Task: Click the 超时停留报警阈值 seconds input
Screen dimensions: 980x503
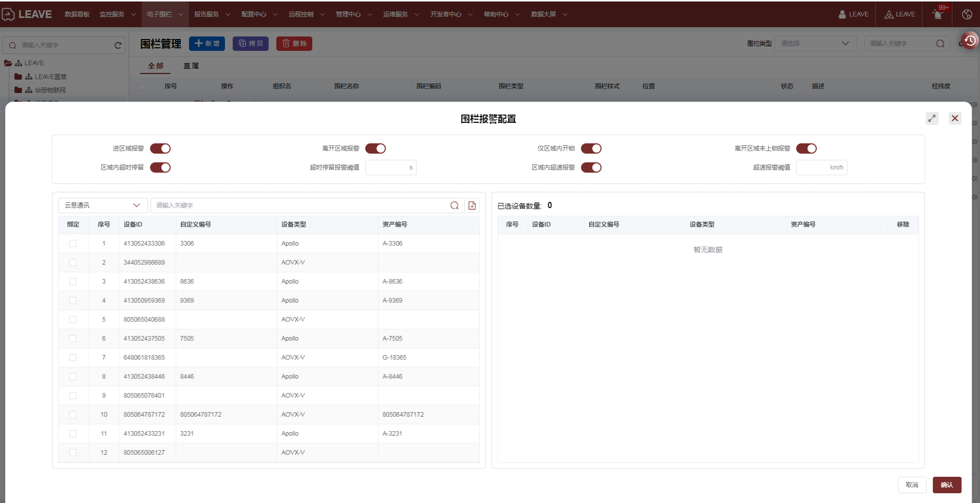Action: (x=391, y=167)
